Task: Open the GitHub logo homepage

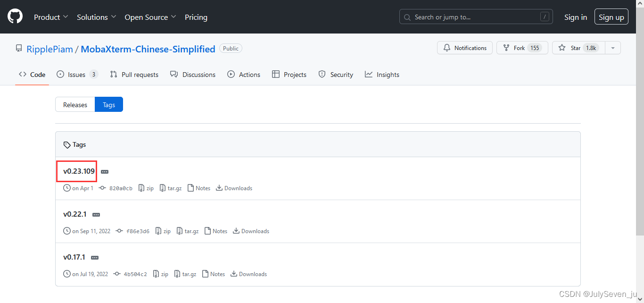Action: 15,17
